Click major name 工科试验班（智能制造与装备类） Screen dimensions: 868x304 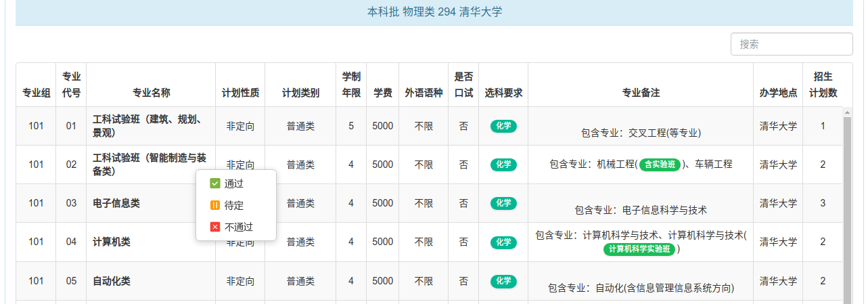tap(150, 165)
